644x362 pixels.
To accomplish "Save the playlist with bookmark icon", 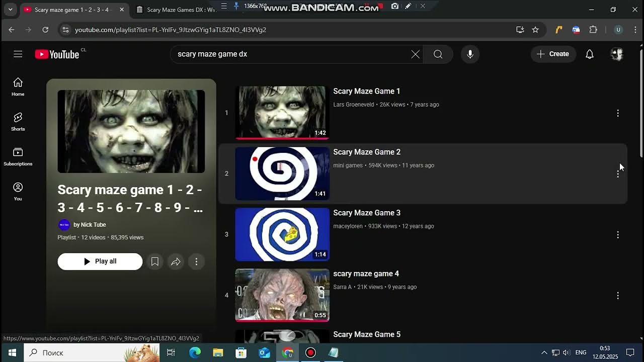I will [x=155, y=261].
